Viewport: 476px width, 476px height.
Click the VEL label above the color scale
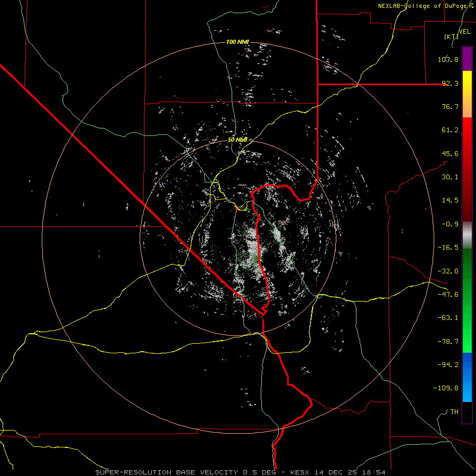point(464,32)
